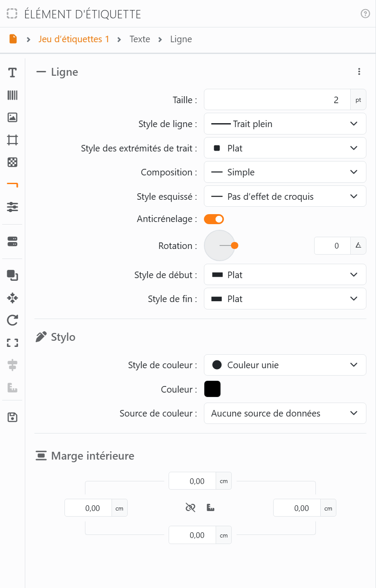376x588 pixels.
Task: Click the greyed alignment icon in sidebar
Action: click(x=12, y=365)
